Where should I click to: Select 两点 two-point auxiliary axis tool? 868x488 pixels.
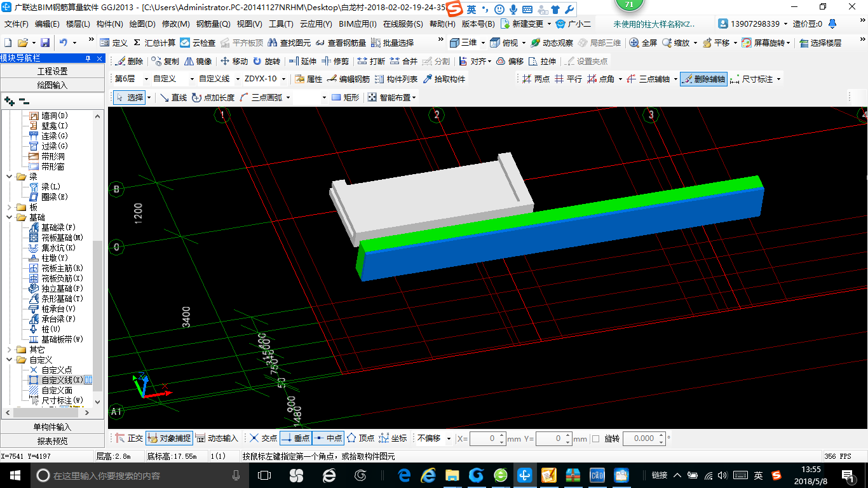[x=536, y=79]
